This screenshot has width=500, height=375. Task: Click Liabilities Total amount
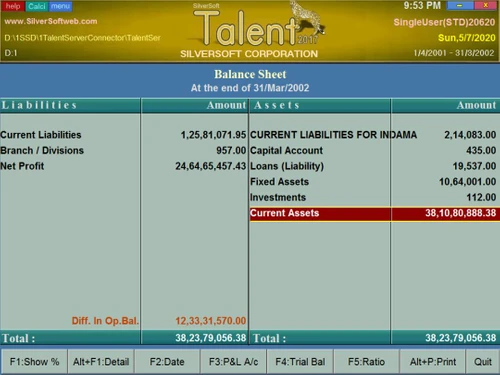click(x=211, y=338)
